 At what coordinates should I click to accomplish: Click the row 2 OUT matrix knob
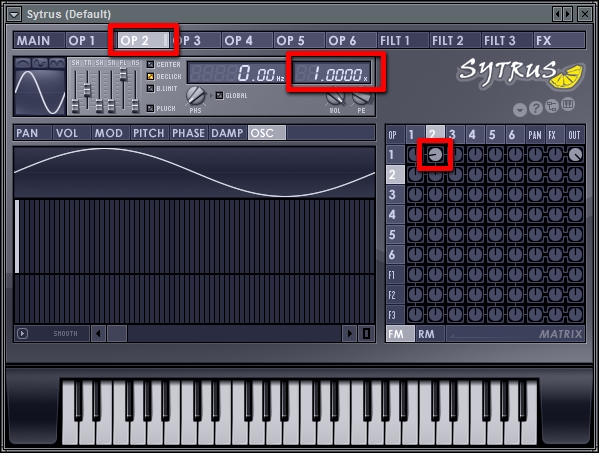pos(575,175)
